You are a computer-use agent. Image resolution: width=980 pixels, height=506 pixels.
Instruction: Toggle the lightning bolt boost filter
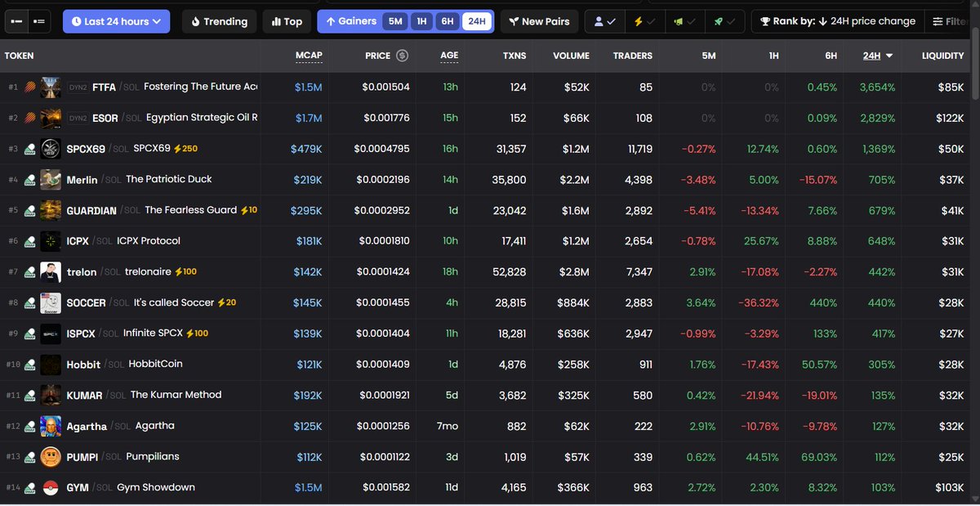pyautogui.click(x=644, y=21)
